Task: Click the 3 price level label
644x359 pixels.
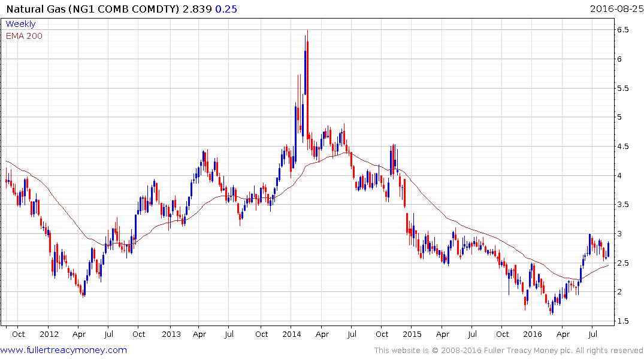Action: pos(619,233)
